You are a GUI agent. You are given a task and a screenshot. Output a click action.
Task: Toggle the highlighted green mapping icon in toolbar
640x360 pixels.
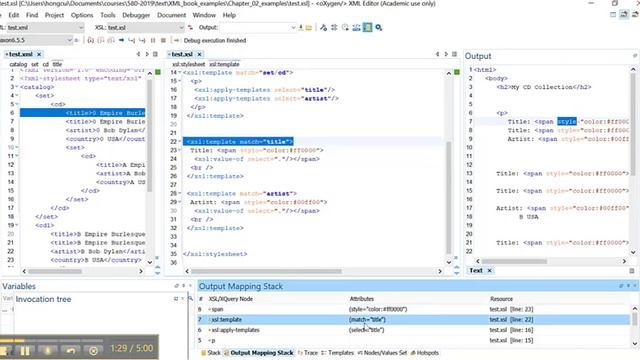tap(368, 27)
